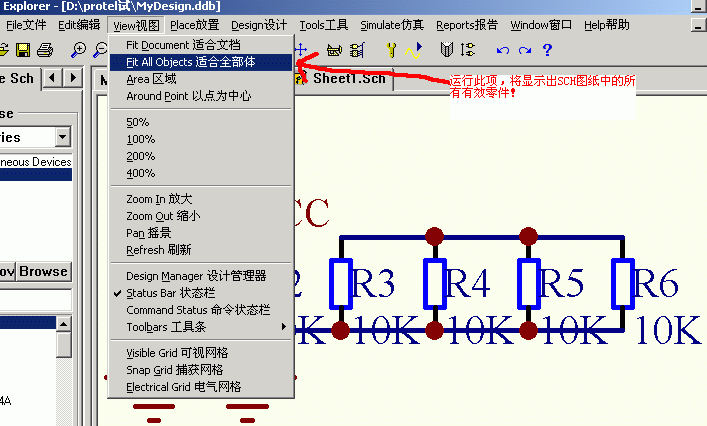Click the first toolbar icon after the move cross
Image resolution: width=707 pixels, height=426 pixels.
pos(334,50)
